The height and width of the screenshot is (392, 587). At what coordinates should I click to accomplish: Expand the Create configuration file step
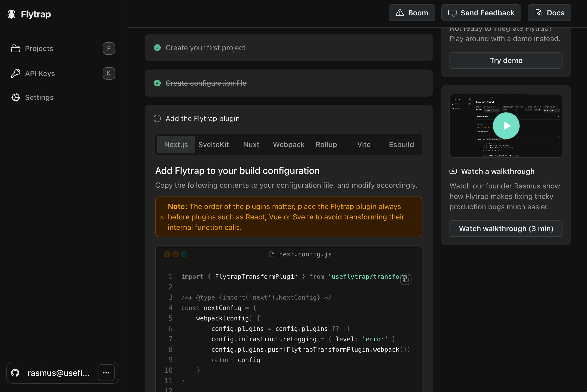(x=289, y=83)
